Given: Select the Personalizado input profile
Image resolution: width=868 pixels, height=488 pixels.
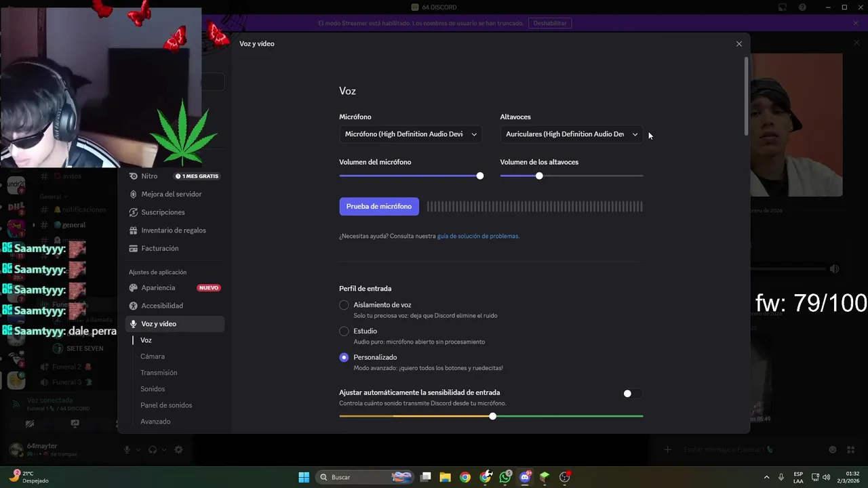Looking at the screenshot, I should coord(344,357).
